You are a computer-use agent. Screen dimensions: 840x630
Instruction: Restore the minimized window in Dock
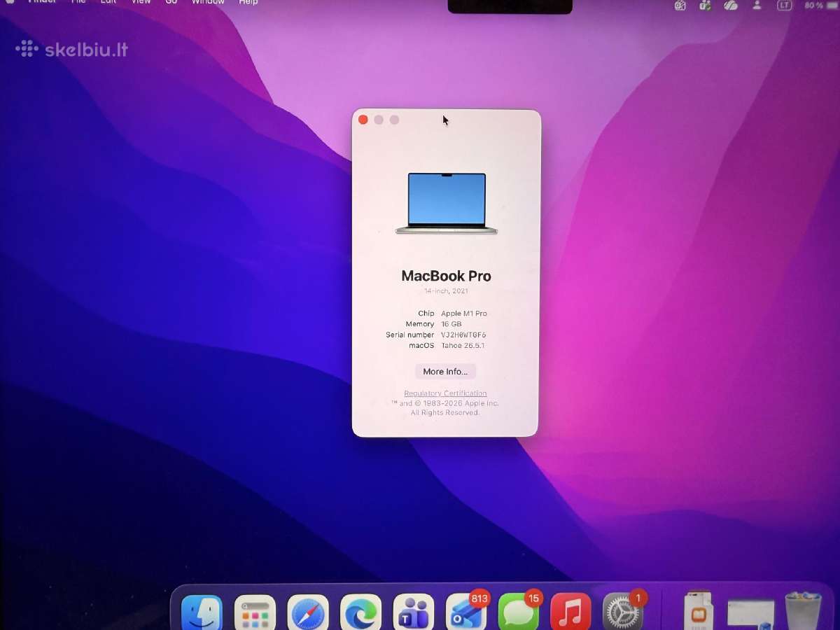pyautogui.click(x=751, y=615)
